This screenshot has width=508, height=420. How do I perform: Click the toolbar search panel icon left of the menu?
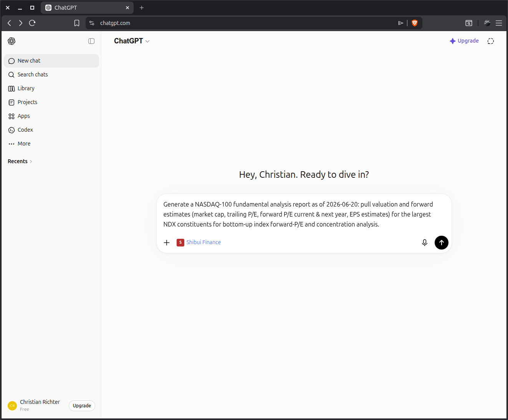coord(469,23)
